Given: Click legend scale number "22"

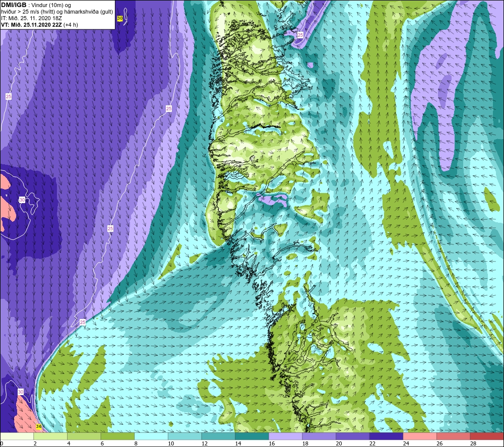Looking at the screenshot, I should click(372, 443).
